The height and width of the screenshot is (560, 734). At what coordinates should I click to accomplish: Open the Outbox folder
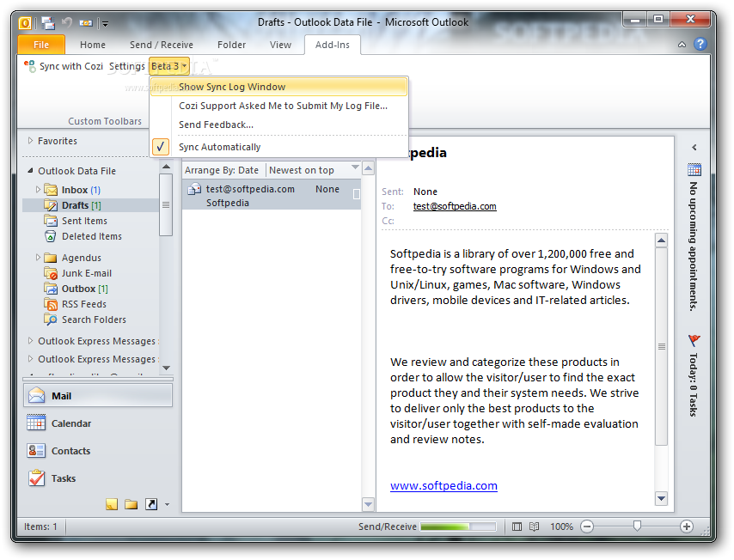(84, 289)
